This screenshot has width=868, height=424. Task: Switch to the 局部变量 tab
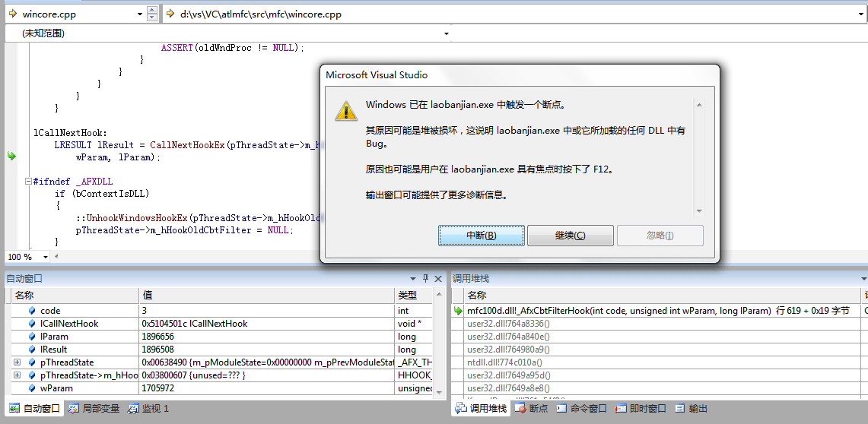94,409
